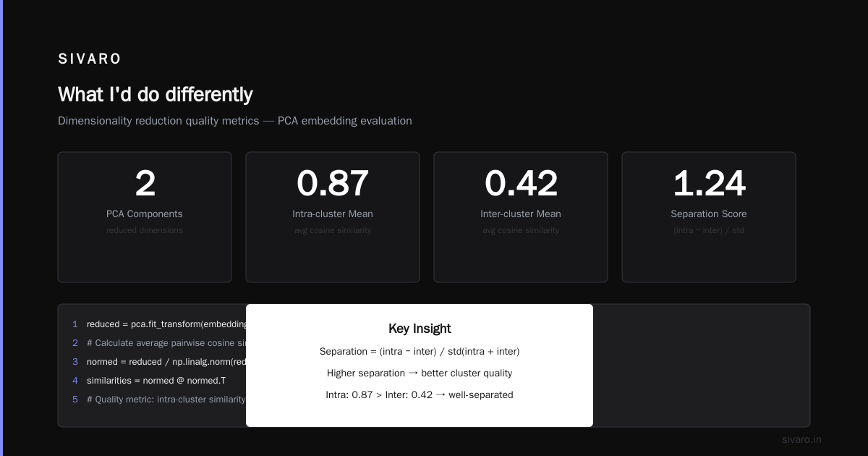This screenshot has height=456, width=868.
Task: Click code line number 3
Action: (x=75, y=361)
